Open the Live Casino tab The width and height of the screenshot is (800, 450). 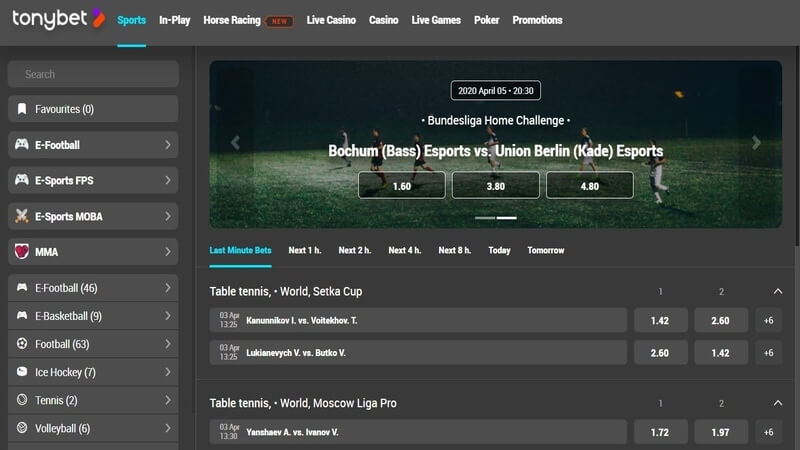coord(331,20)
